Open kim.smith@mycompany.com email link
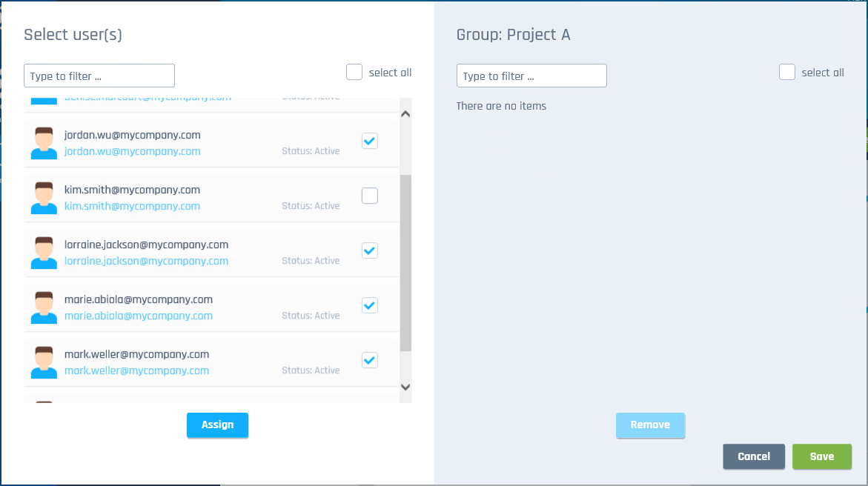868x486 pixels. 132,206
